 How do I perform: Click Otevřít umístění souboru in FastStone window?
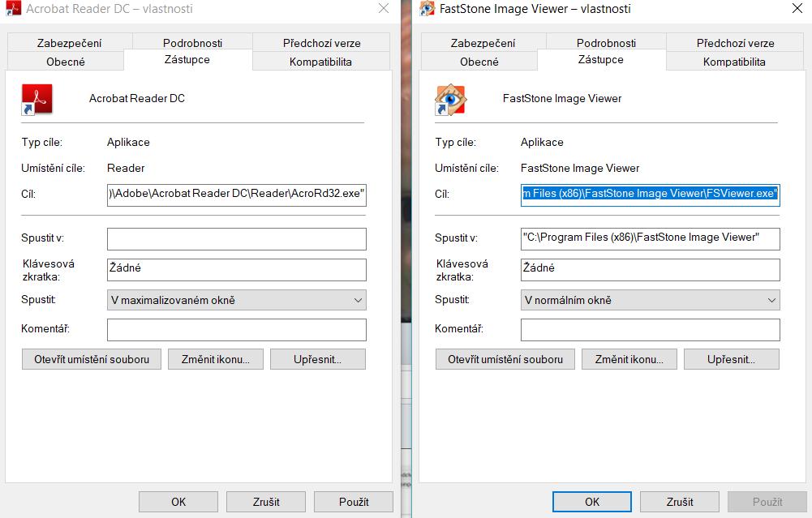tap(505, 359)
